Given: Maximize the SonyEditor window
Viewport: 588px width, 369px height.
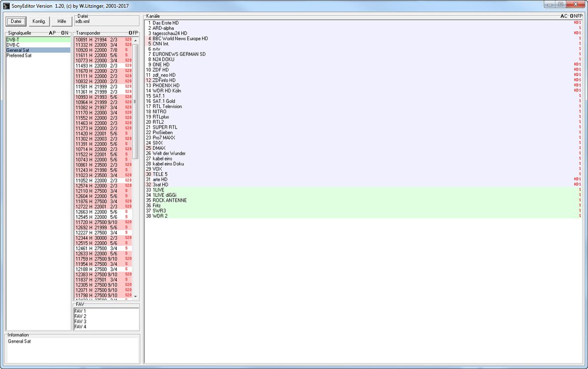Looking at the screenshot, I should click(561, 4).
